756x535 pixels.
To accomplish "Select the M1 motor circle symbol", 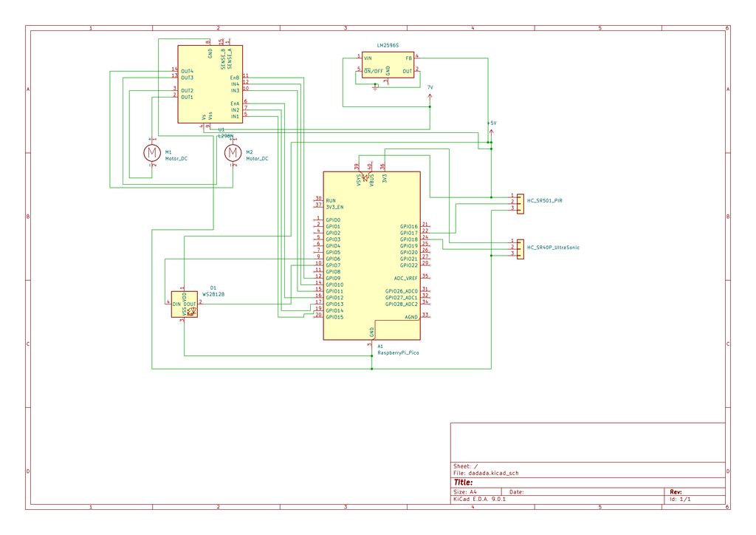I will point(152,153).
